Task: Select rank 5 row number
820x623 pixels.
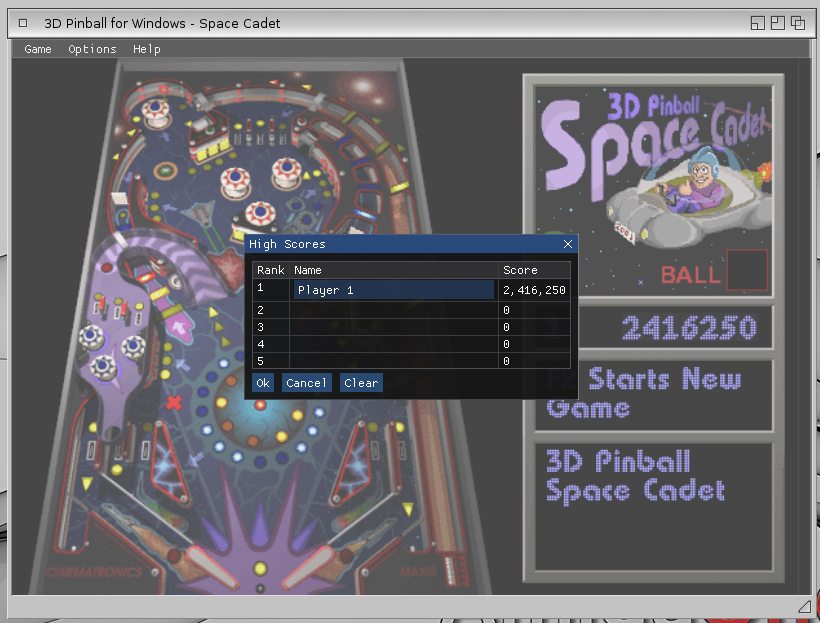Action: pyautogui.click(x=260, y=361)
